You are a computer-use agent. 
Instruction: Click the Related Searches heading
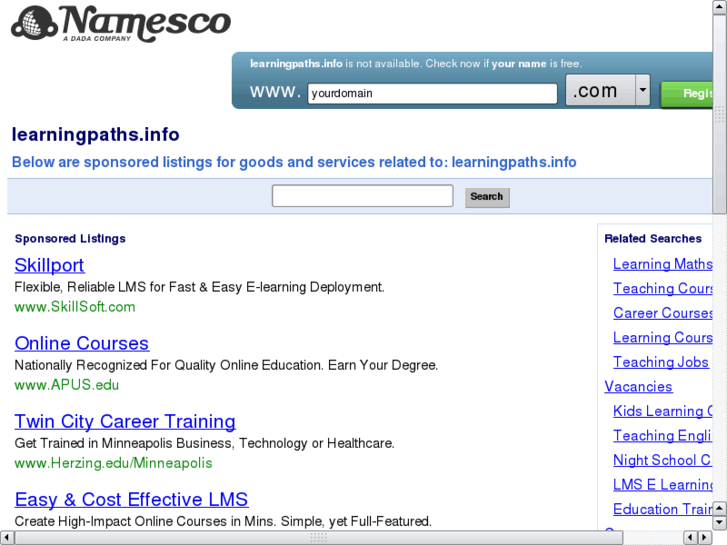click(653, 238)
